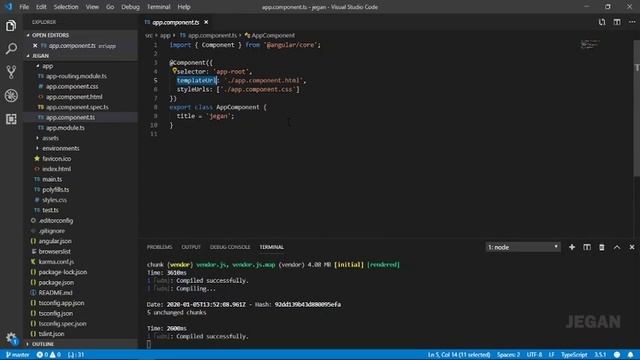This screenshot has height=360, width=640.
Task: Click the feedback smiley in status bar
Action: pyautogui.click(x=617, y=355)
